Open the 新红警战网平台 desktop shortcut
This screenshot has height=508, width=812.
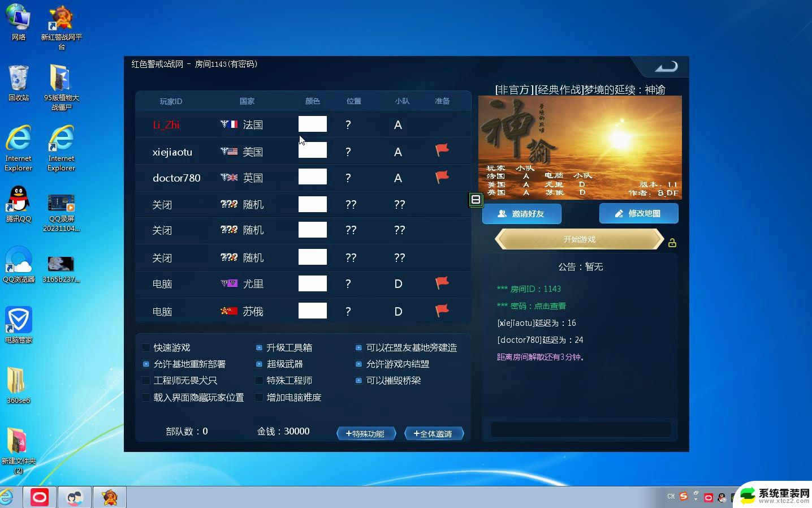[62, 28]
